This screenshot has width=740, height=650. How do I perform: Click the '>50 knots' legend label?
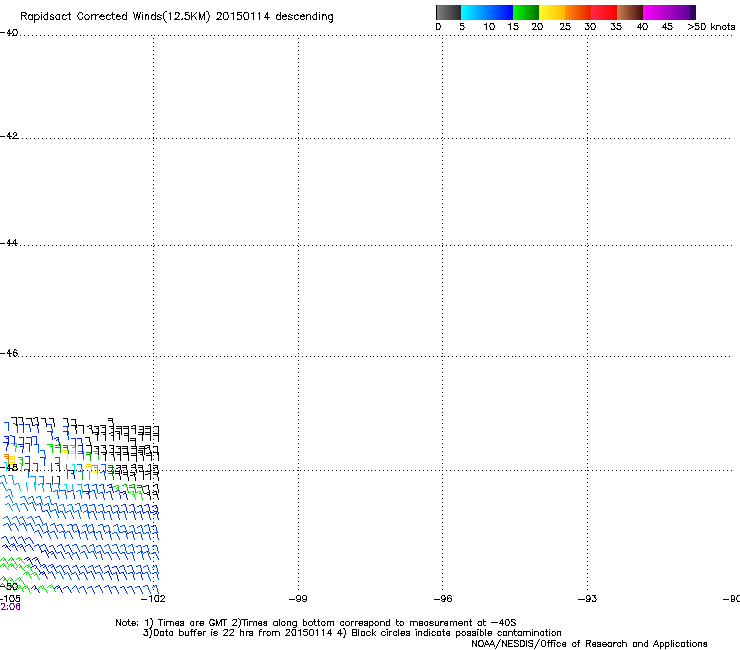711,27
